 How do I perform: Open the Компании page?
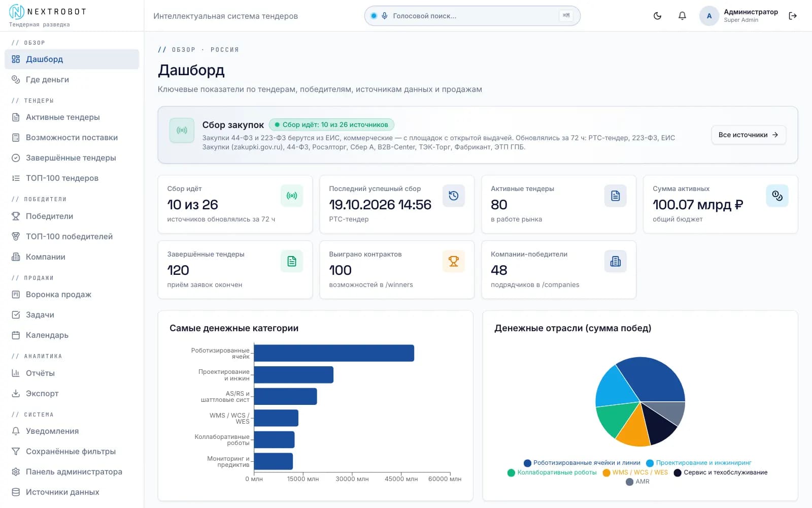click(72, 257)
